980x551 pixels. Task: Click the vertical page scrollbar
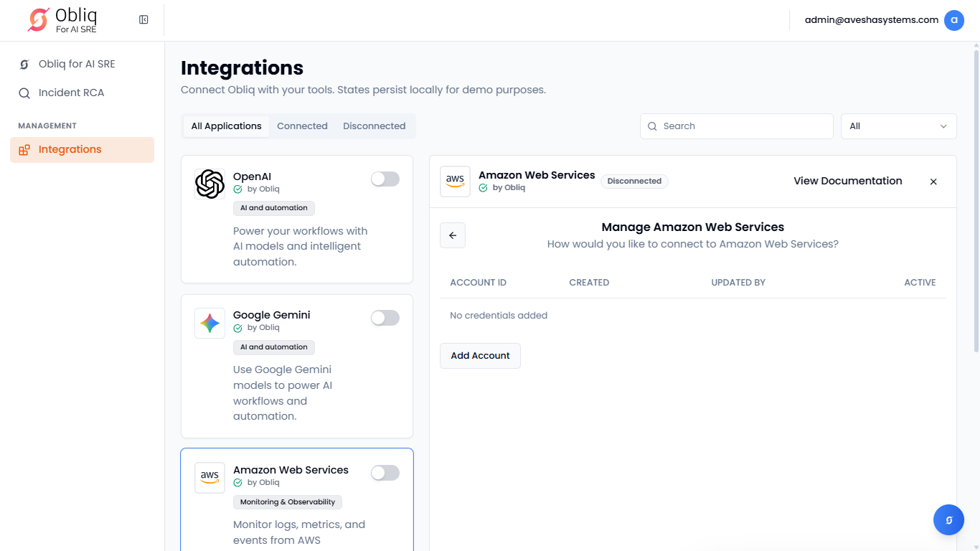[x=976, y=201]
